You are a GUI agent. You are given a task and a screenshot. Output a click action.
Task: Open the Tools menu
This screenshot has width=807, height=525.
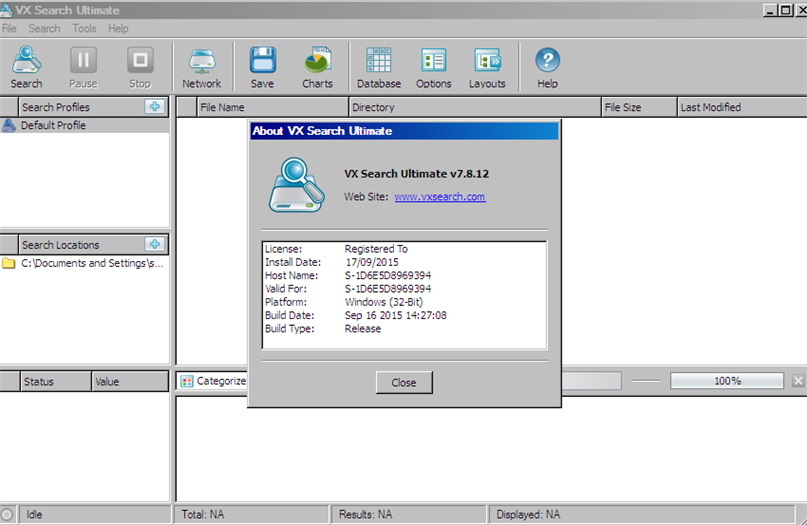(84, 29)
